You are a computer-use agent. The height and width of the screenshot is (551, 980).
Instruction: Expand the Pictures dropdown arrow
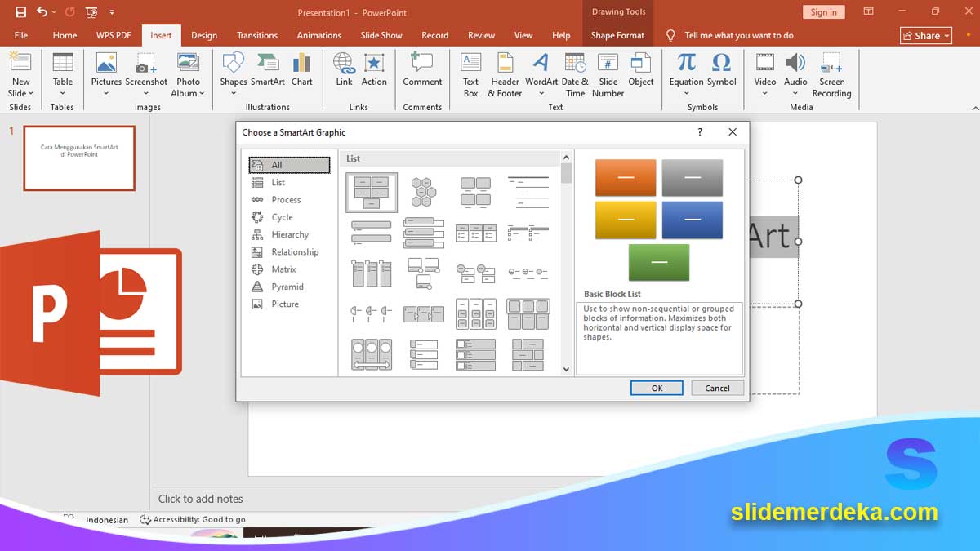[106, 94]
